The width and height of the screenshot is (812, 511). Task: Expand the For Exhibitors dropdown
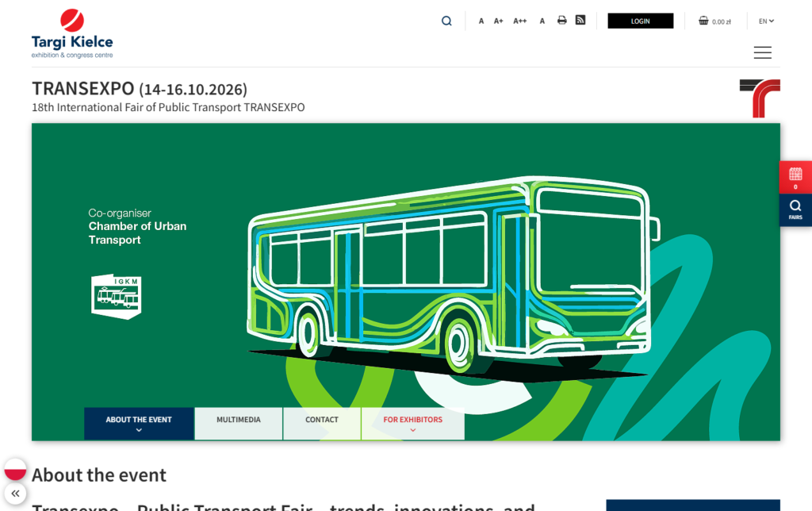tap(412, 424)
